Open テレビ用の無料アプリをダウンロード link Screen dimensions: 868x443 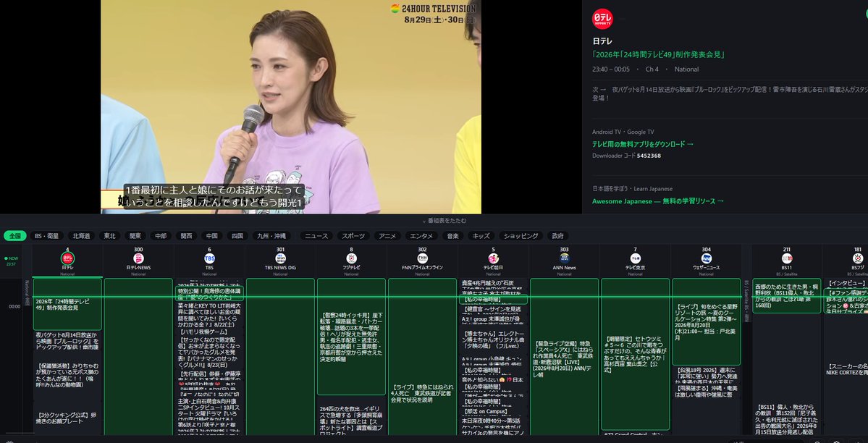(x=643, y=144)
